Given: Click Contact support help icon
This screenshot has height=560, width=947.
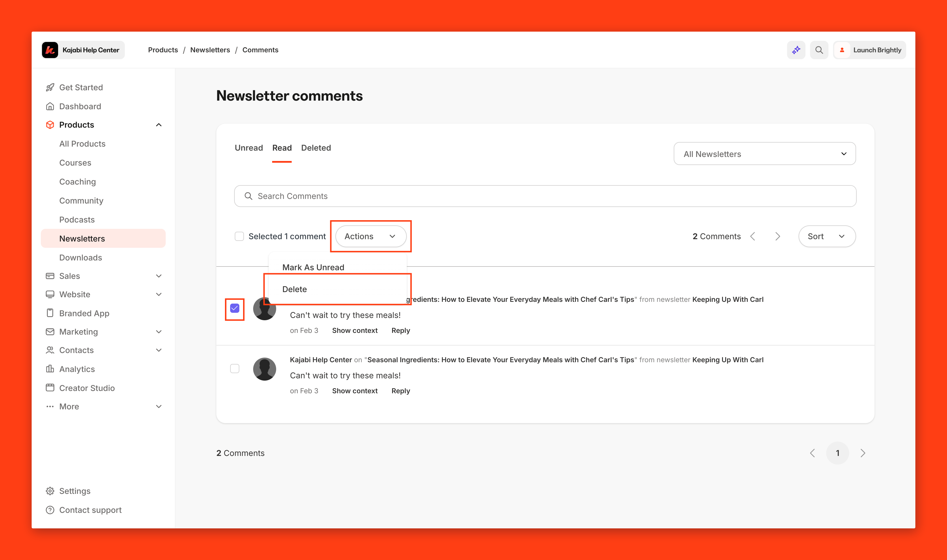Looking at the screenshot, I should point(50,509).
